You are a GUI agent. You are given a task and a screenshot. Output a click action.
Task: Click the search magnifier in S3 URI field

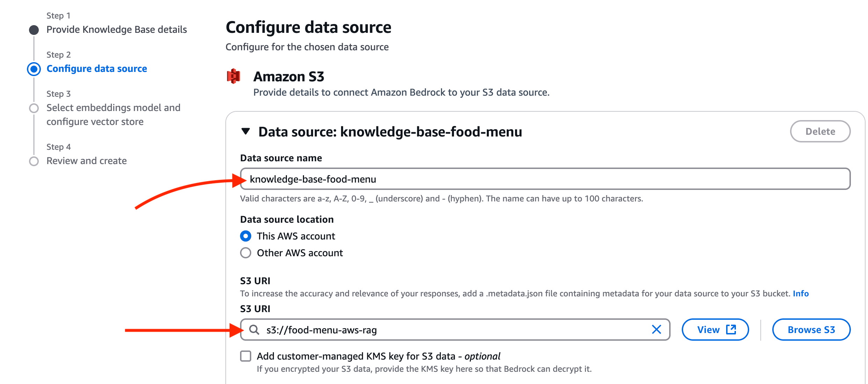click(x=254, y=330)
